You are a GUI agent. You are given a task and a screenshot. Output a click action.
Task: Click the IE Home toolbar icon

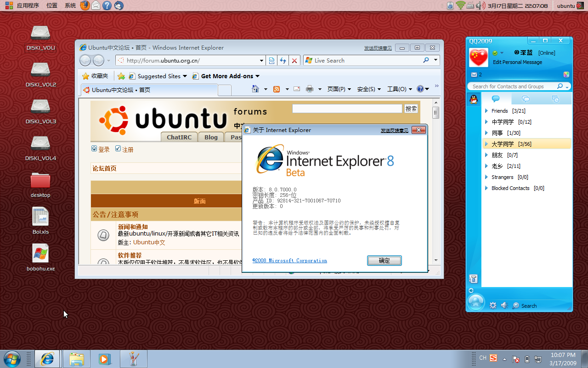pyautogui.click(x=255, y=89)
